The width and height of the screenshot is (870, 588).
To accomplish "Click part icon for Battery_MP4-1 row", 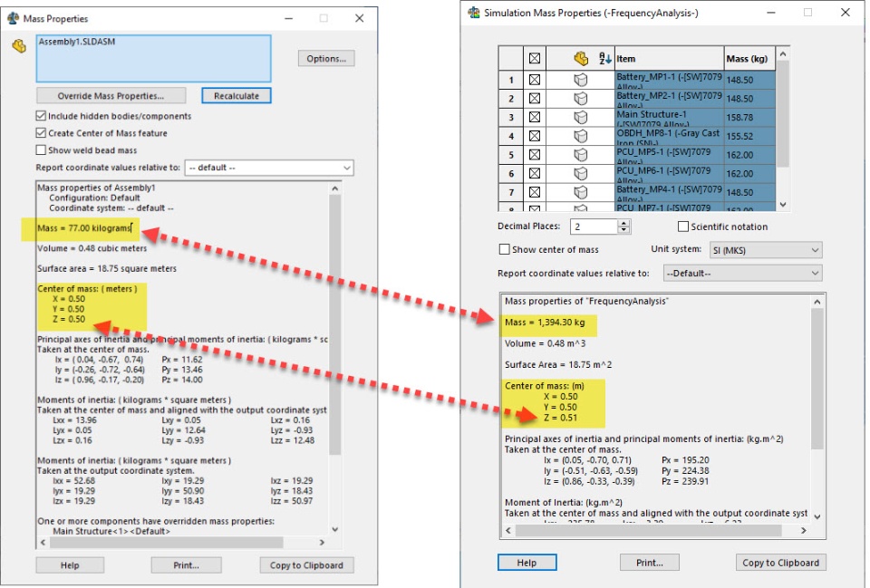I will click(x=580, y=192).
